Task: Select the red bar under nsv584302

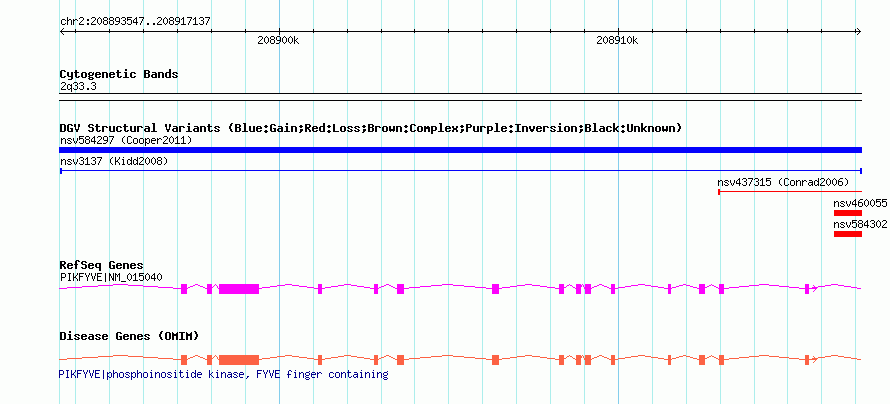Action: click(x=848, y=234)
